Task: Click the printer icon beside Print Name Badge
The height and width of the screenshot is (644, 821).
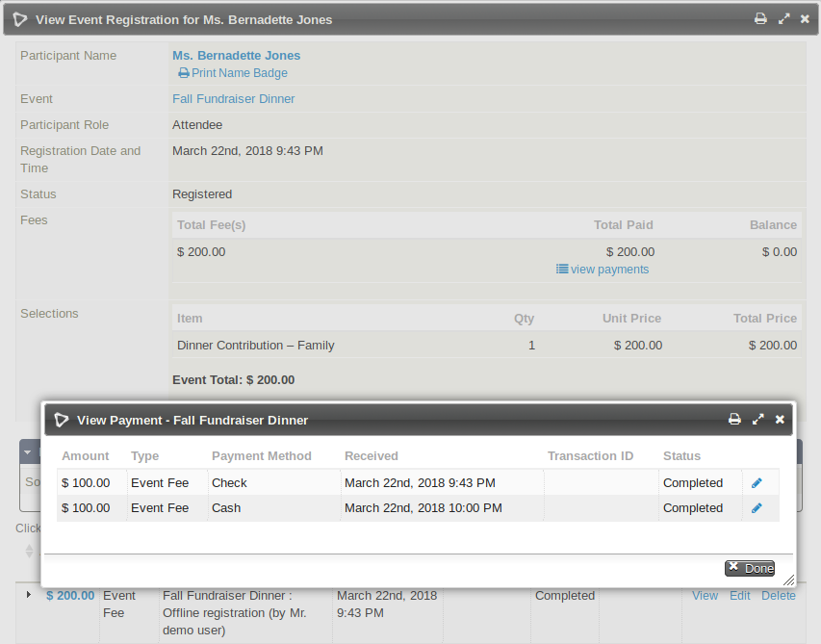Action: point(182,72)
